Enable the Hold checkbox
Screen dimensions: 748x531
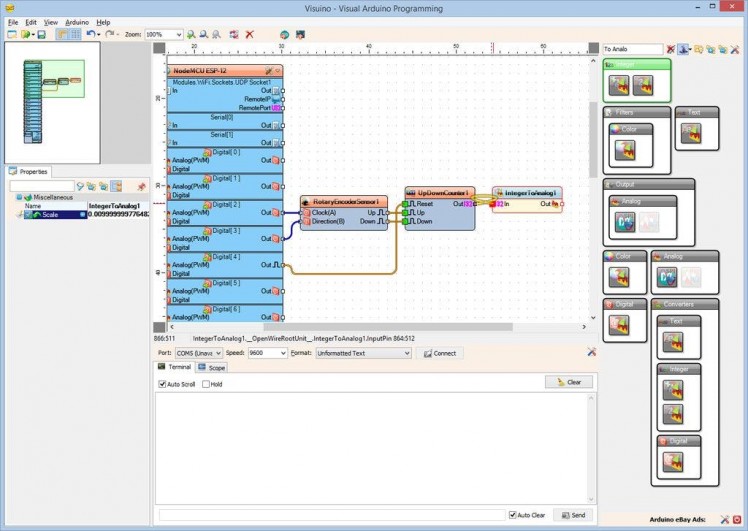[206, 384]
